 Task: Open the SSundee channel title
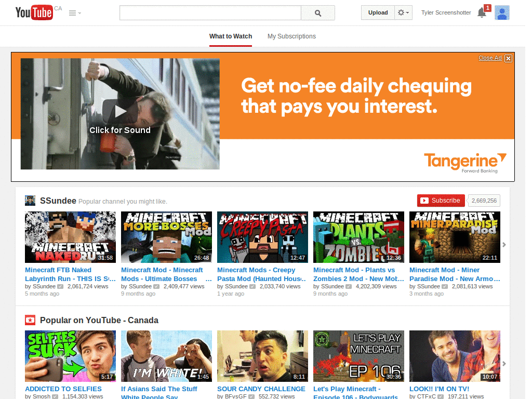point(58,201)
